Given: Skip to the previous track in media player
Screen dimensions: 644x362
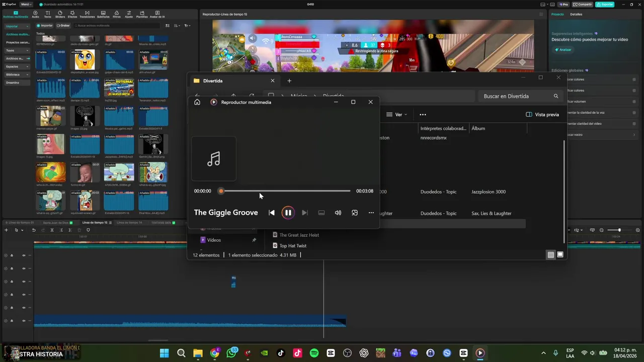Looking at the screenshot, I should pyautogui.click(x=272, y=213).
